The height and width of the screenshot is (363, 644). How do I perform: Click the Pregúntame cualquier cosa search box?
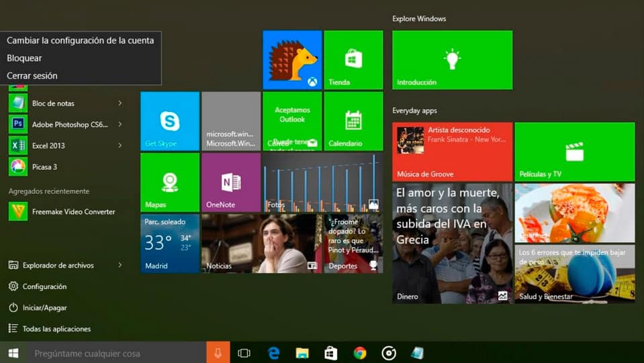pyautogui.click(x=116, y=353)
